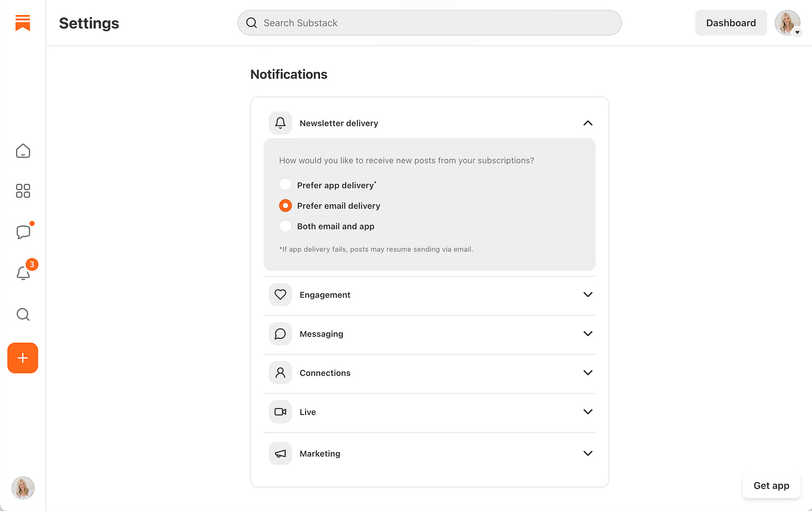The image size is (812, 511).
Task: Click the Messaging label
Action: click(321, 334)
